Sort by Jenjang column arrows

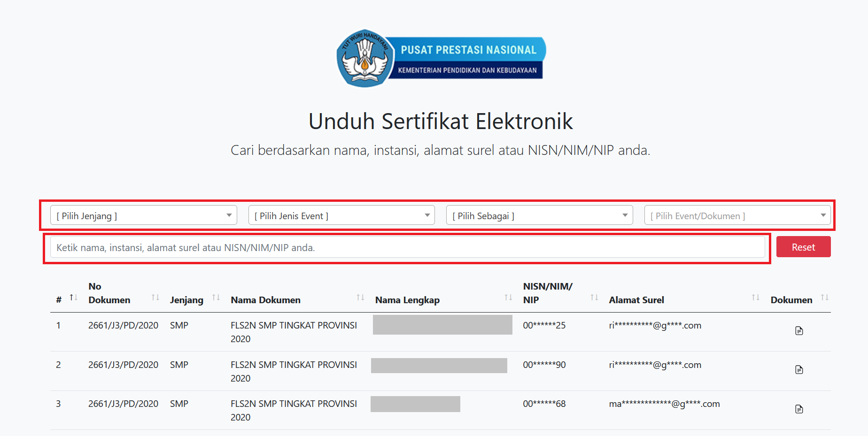[216, 298]
